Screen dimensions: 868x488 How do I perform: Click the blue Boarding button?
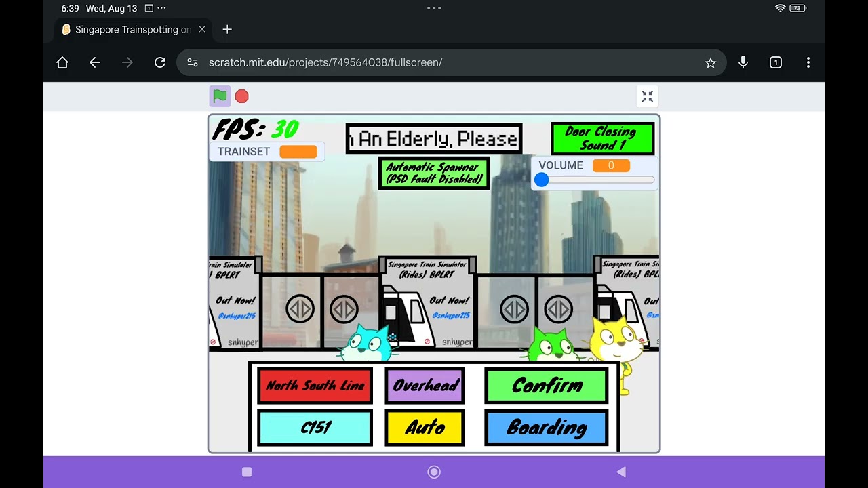pyautogui.click(x=547, y=428)
